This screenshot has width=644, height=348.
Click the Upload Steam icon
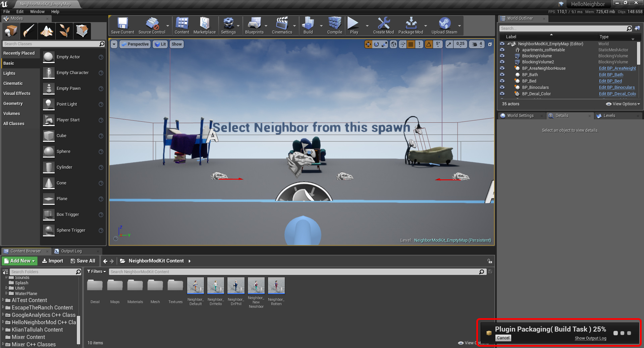click(x=444, y=25)
